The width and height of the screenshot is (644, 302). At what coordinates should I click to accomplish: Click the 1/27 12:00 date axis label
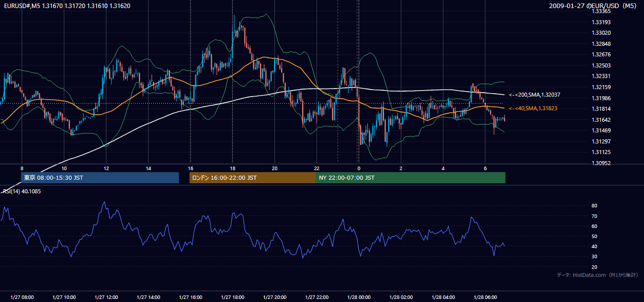[106, 297]
